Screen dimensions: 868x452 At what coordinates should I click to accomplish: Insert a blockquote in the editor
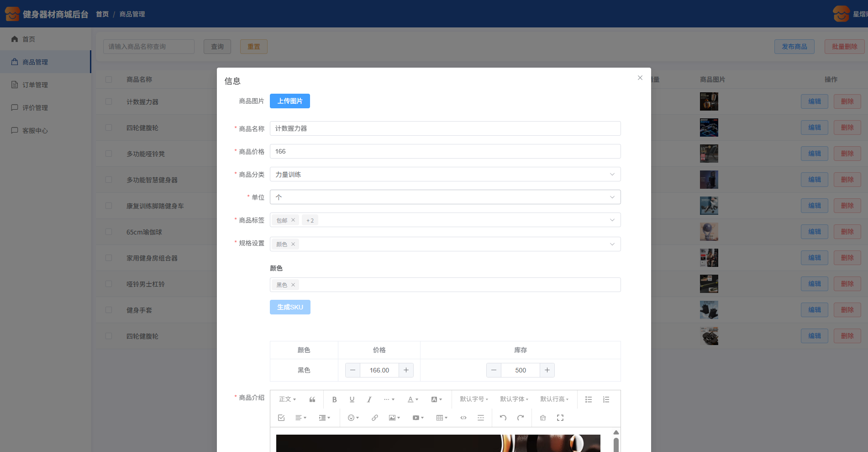point(312,399)
